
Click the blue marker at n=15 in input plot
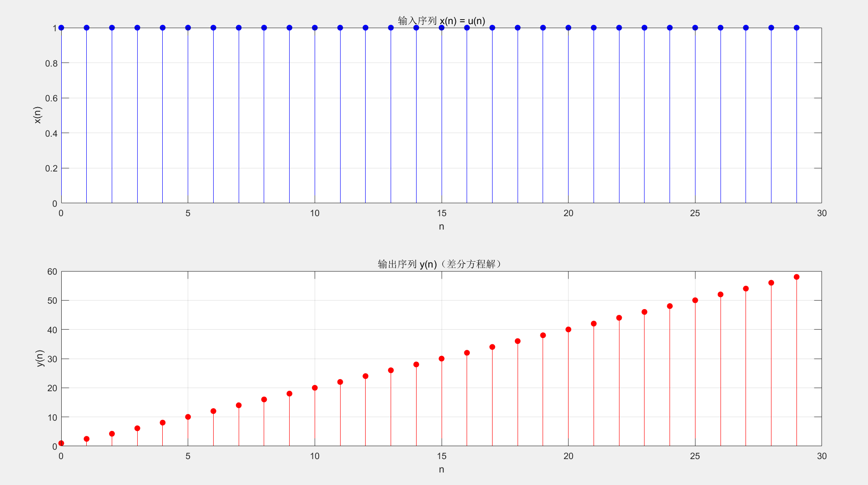(x=442, y=28)
